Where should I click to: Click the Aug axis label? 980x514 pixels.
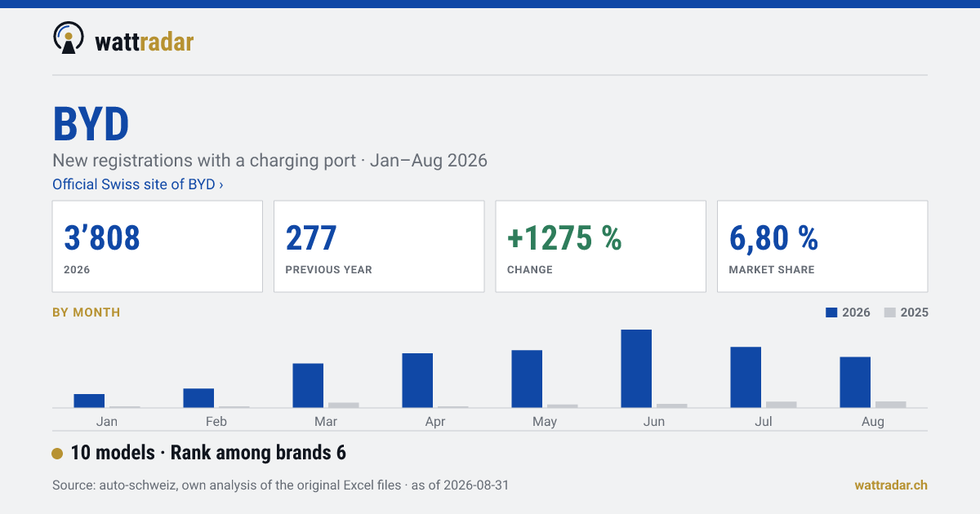point(873,422)
